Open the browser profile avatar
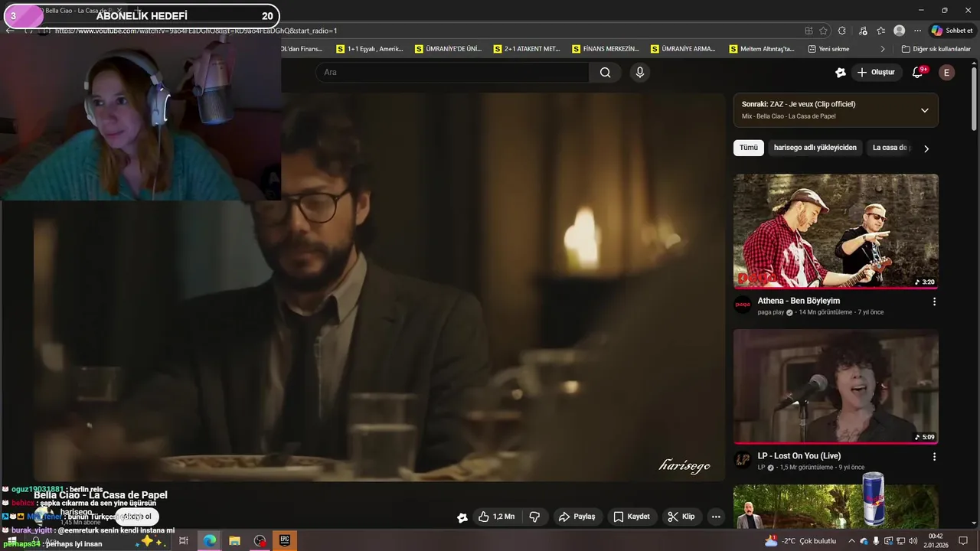This screenshot has width=980, height=551. [900, 31]
